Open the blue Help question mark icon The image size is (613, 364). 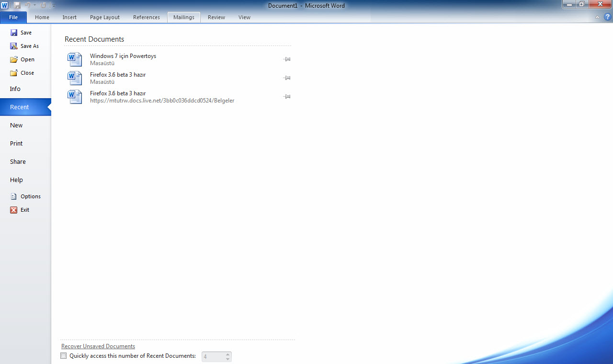point(608,17)
